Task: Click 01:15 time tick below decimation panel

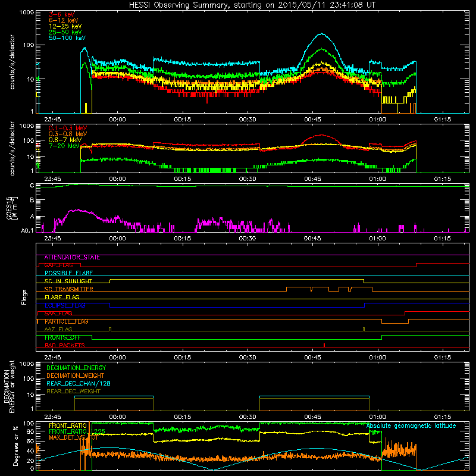Action: pos(442,417)
